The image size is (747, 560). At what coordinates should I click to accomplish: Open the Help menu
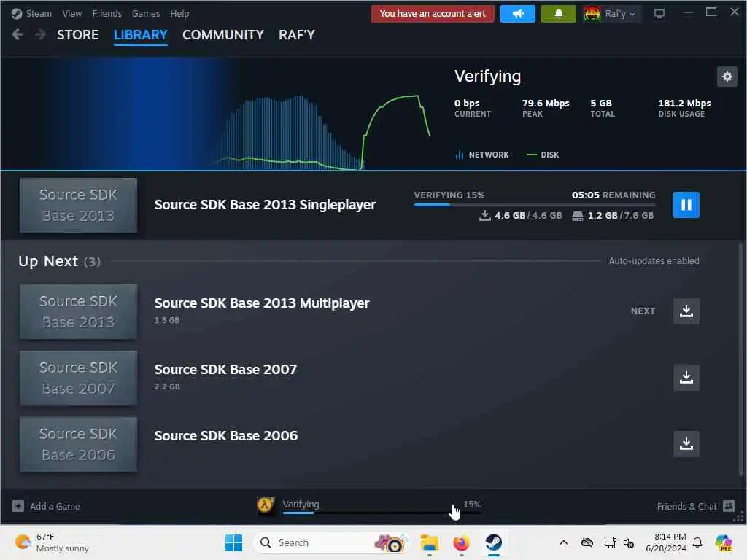(179, 14)
